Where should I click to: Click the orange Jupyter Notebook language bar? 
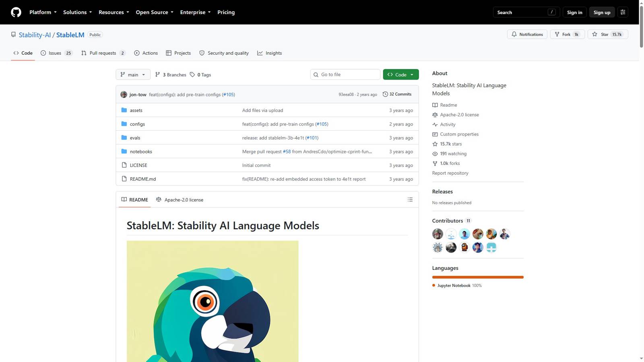click(478, 277)
